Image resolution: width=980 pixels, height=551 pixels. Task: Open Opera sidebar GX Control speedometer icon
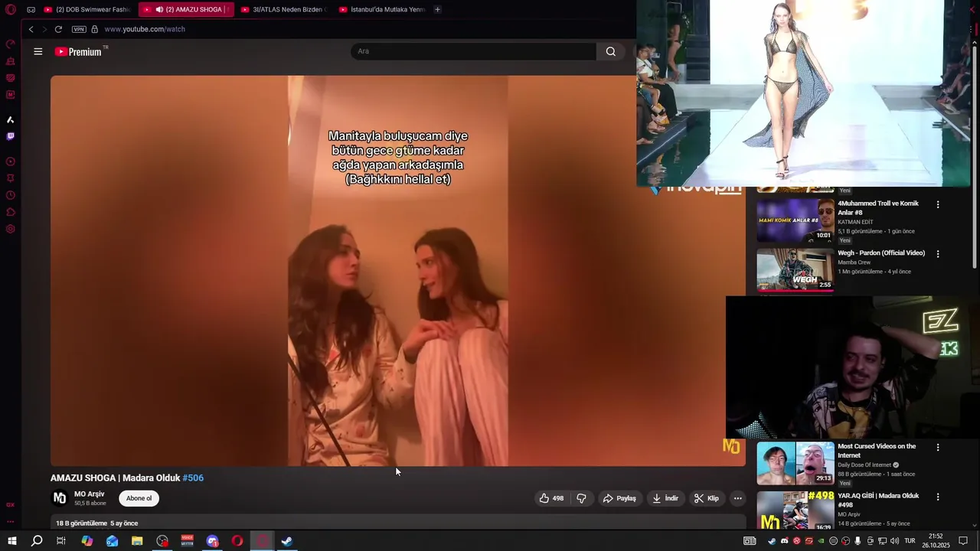10,44
